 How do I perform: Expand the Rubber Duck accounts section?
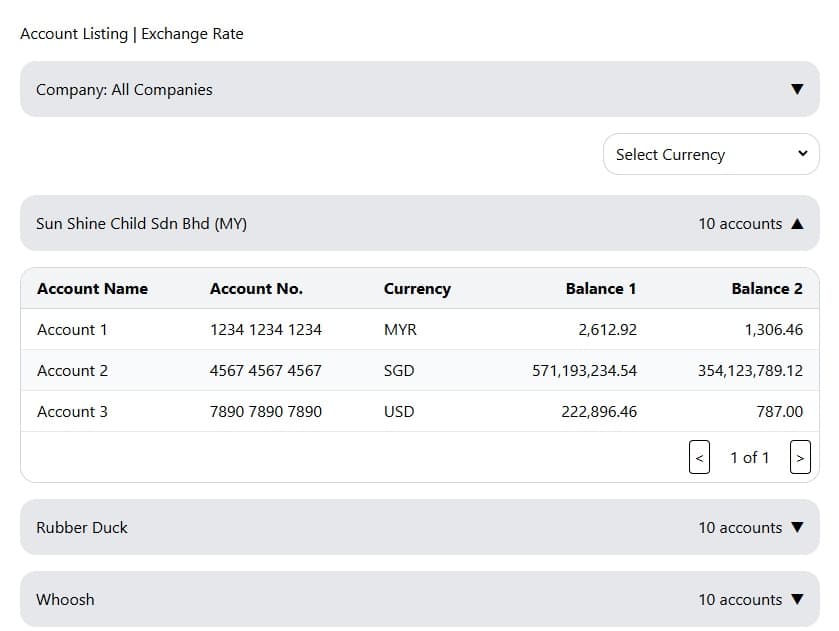click(x=420, y=527)
